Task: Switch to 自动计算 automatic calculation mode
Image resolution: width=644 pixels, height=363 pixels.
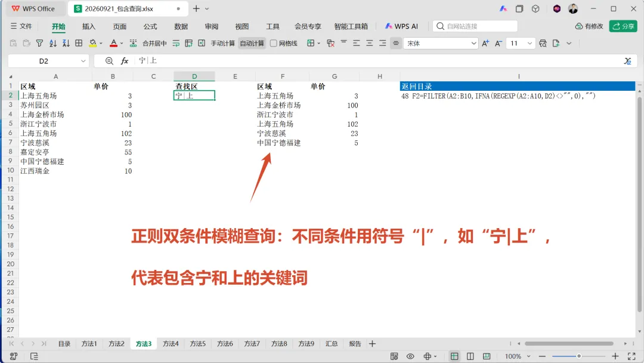Action: pyautogui.click(x=252, y=43)
